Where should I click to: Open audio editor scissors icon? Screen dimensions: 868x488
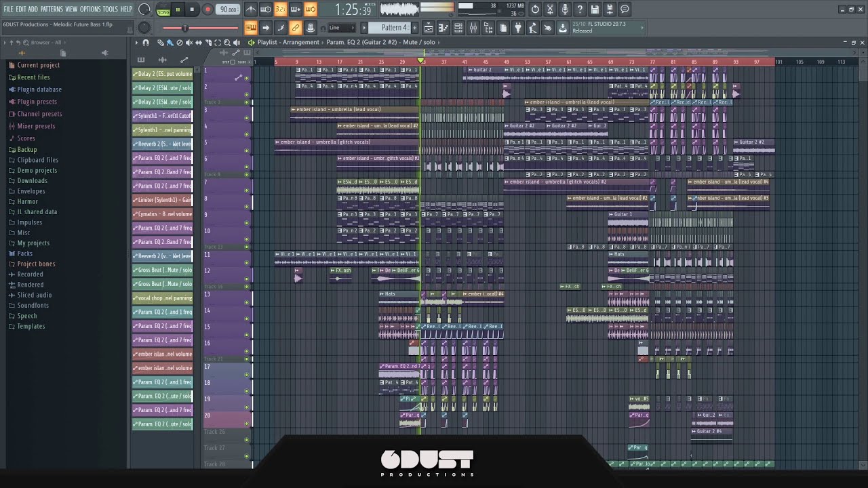(x=550, y=9)
